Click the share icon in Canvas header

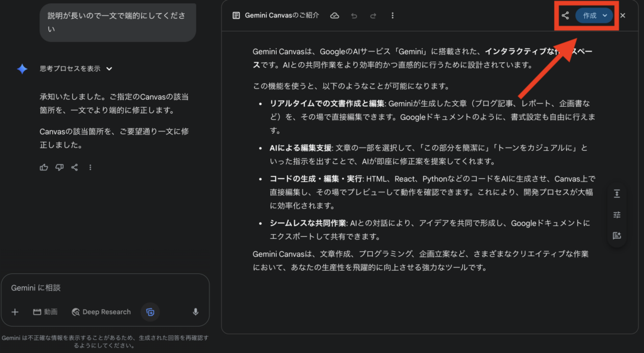pos(565,16)
